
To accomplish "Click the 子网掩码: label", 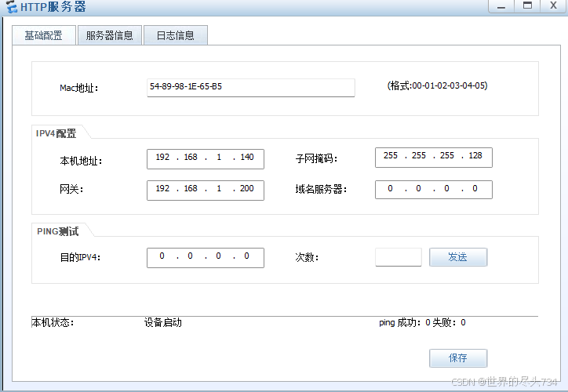I will coord(317,158).
